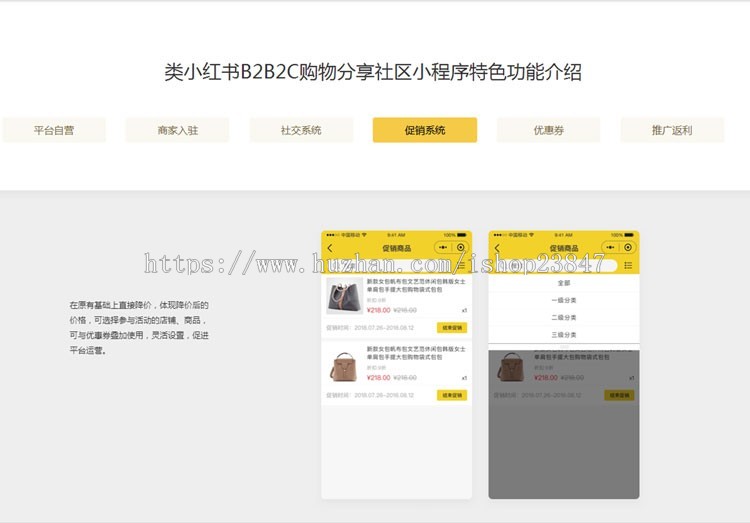This screenshot has width=750, height=523.
Task: Click 结束促销 button for the gray handbag
Action: [x=452, y=328]
